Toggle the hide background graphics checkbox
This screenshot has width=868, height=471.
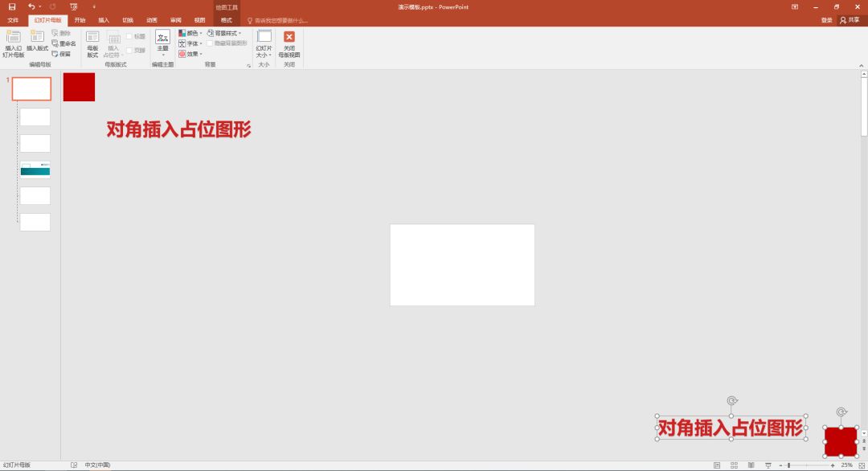pos(210,43)
